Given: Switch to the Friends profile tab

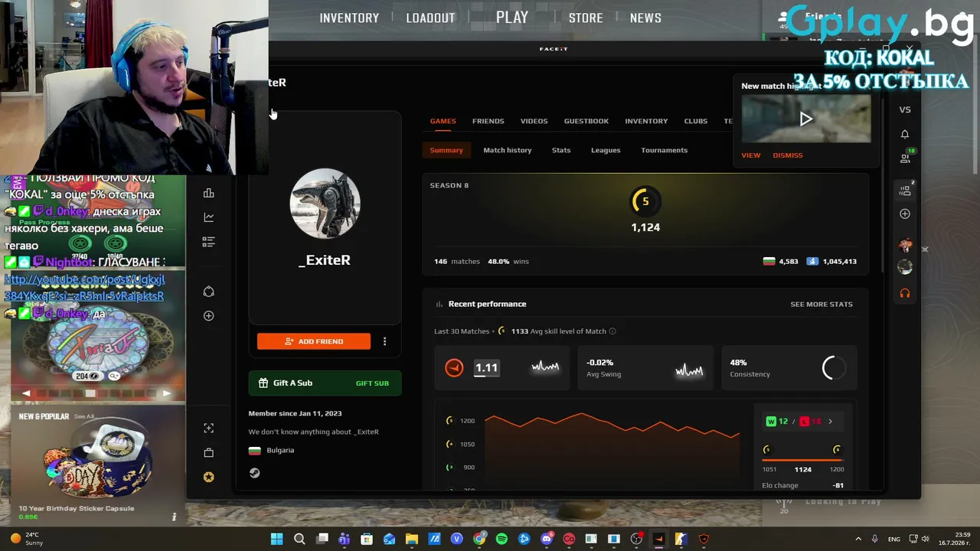Looking at the screenshot, I should click(x=488, y=121).
